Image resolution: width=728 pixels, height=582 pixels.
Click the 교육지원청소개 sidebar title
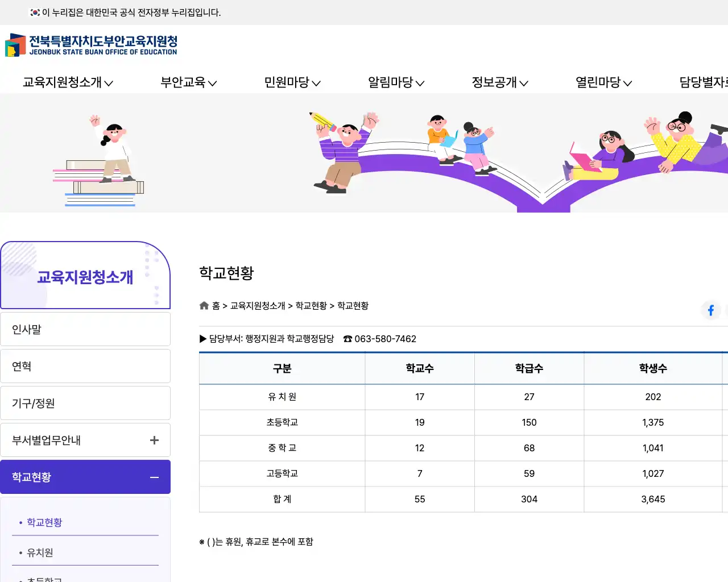pyautogui.click(x=85, y=277)
